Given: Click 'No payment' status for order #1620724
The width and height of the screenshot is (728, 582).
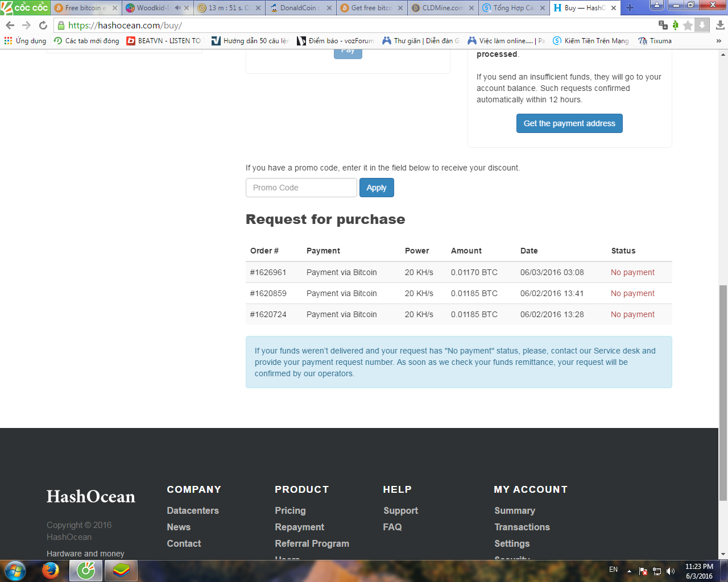Looking at the screenshot, I should coord(632,314).
